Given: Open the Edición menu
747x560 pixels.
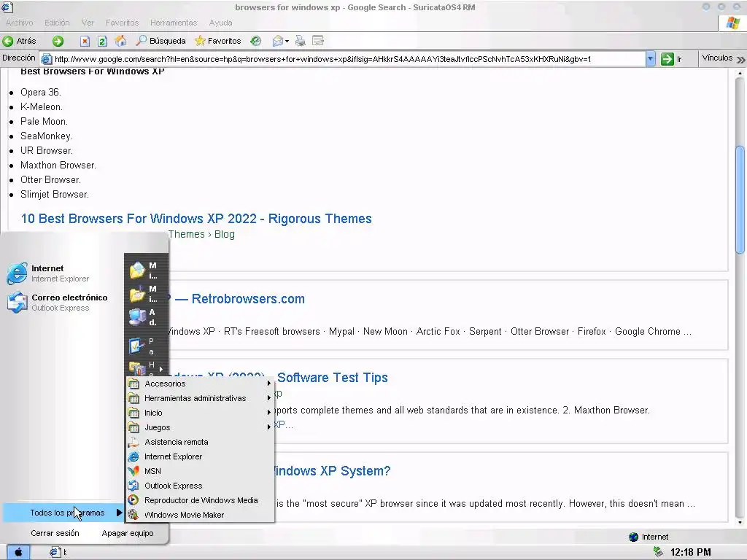Looking at the screenshot, I should (57, 23).
